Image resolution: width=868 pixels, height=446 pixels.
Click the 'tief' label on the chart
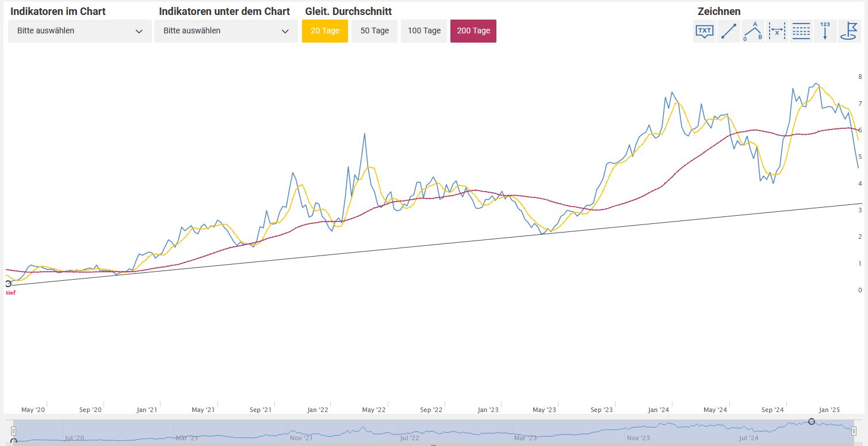[x=11, y=293]
